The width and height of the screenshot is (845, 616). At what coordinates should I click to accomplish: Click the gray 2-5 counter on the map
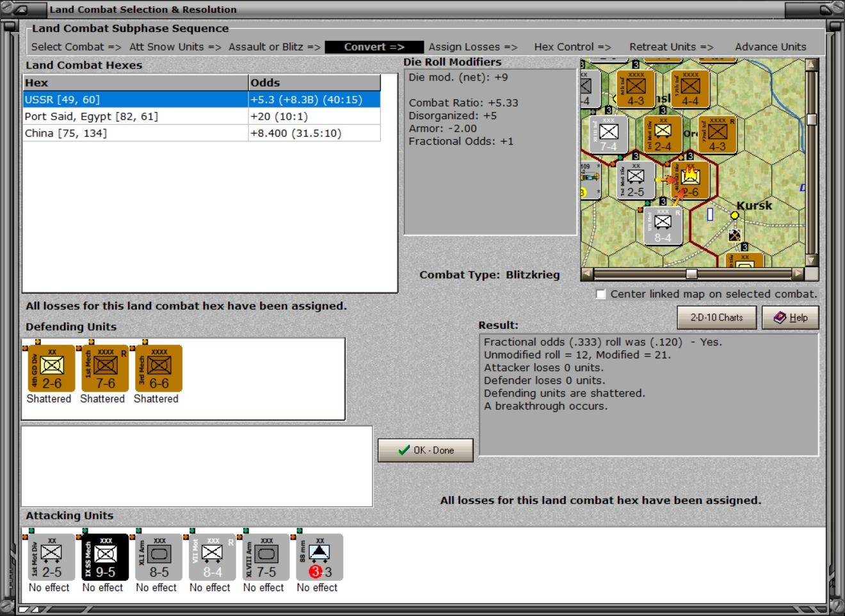tap(636, 180)
